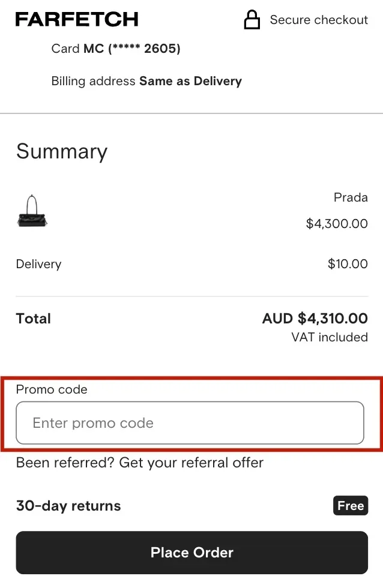Click the $10.00 delivery cost

pyautogui.click(x=348, y=264)
